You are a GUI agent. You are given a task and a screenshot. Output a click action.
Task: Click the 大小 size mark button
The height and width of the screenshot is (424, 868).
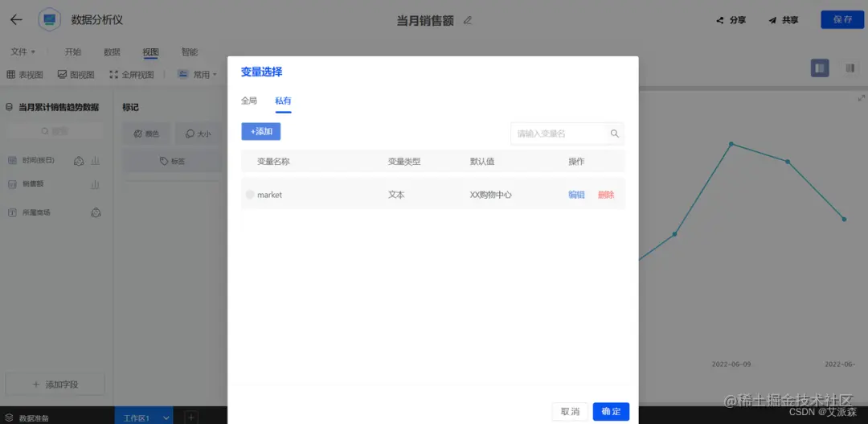click(x=198, y=134)
